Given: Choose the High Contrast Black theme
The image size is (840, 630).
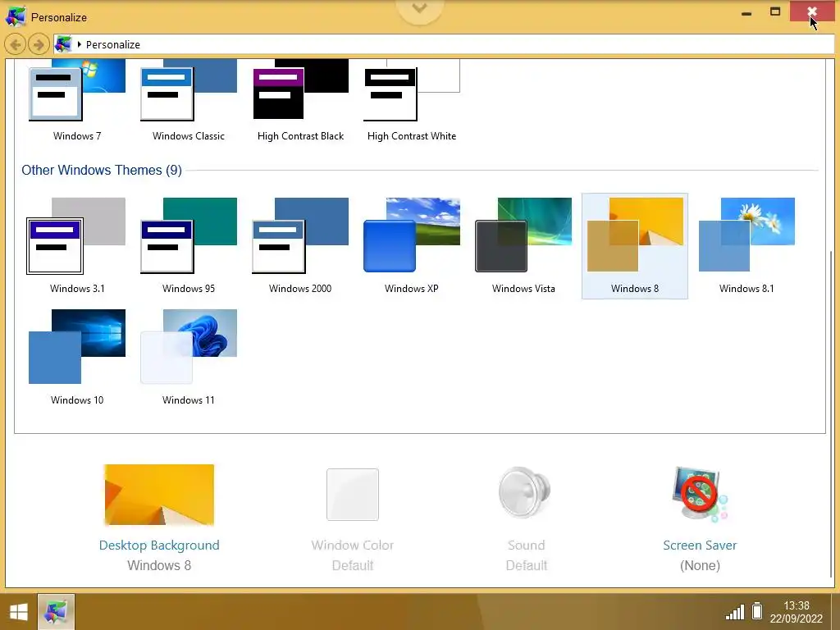Looking at the screenshot, I should [x=300, y=99].
